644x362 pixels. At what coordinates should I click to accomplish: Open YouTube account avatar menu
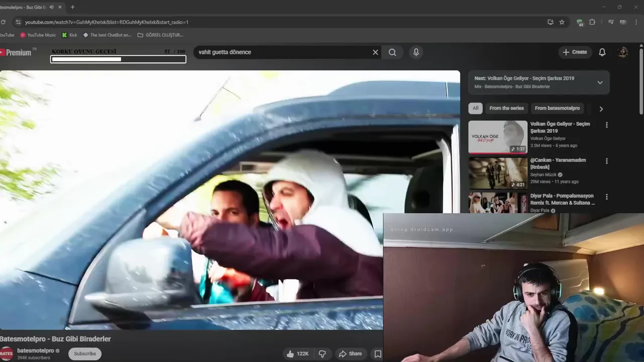[x=623, y=52]
